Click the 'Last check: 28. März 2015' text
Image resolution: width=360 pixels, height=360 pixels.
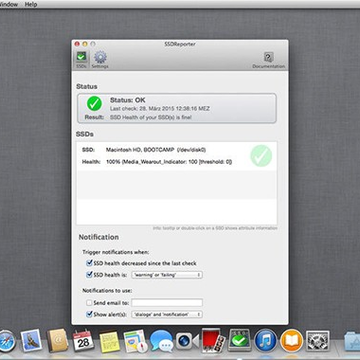pyautogui.click(x=160, y=109)
